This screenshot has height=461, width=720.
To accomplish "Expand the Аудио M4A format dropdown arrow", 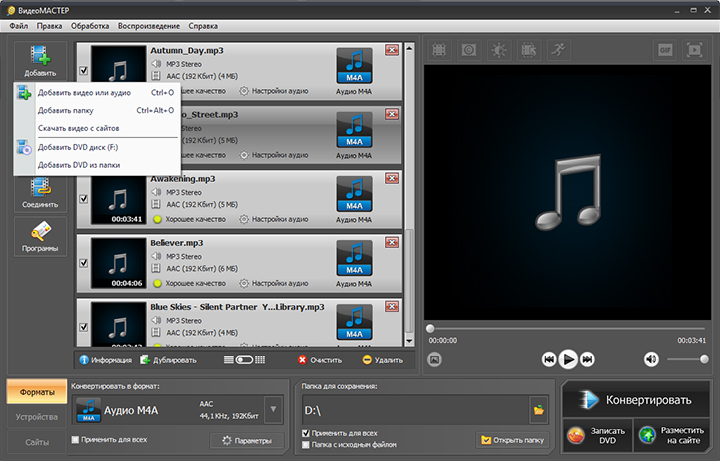I will click(274, 409).
